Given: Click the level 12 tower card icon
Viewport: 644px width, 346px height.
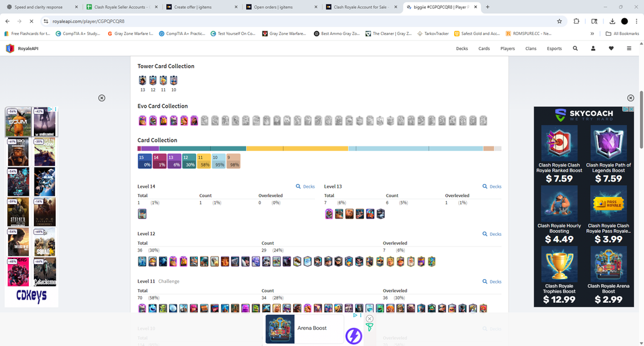Looking at the screenshot, I should tap(153, 81).
